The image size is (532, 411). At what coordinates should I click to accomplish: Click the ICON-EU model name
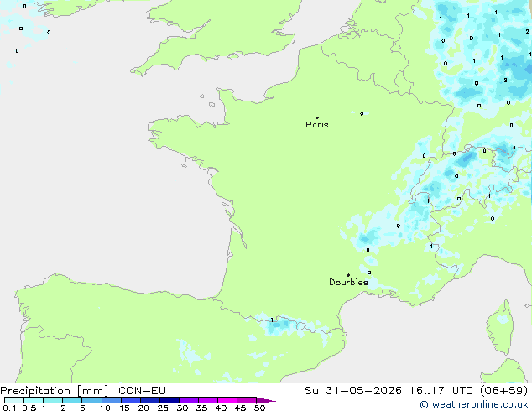[140, 391]
